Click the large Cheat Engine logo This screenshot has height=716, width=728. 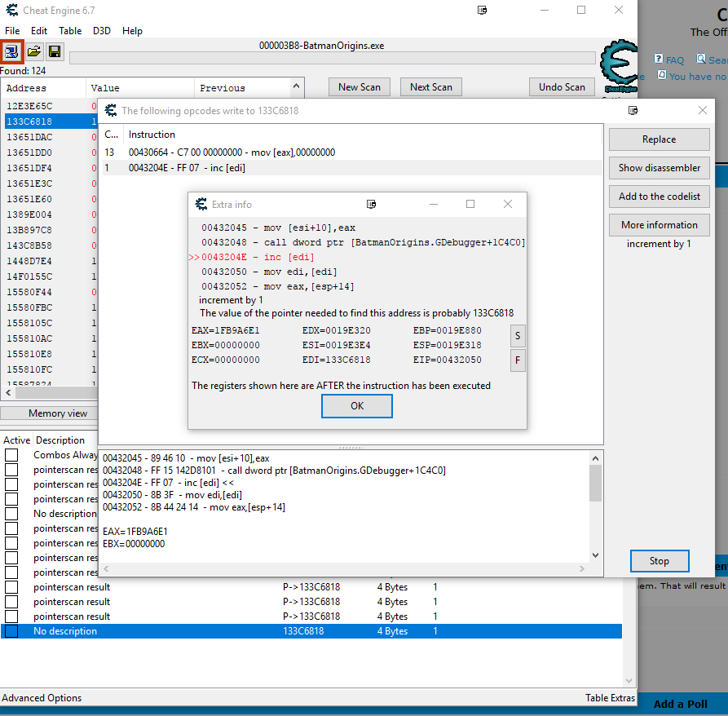tap(620, 65)
